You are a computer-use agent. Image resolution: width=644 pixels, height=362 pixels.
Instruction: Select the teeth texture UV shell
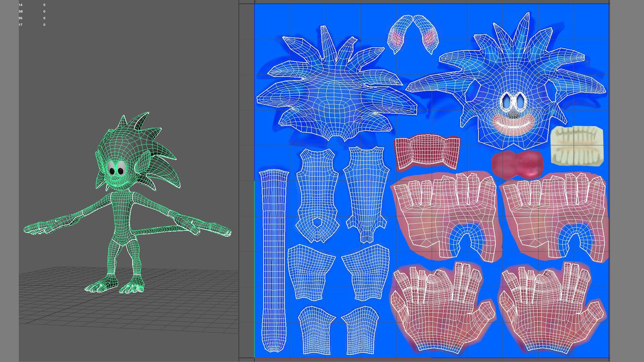577,146
